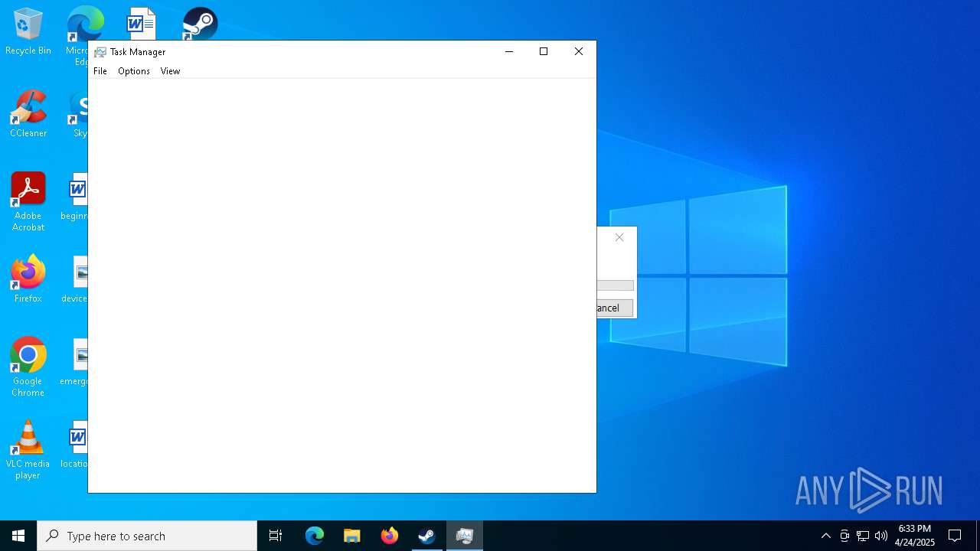
Task: Click the Cancel button in the dialog
Action: (x=615, y=308)
